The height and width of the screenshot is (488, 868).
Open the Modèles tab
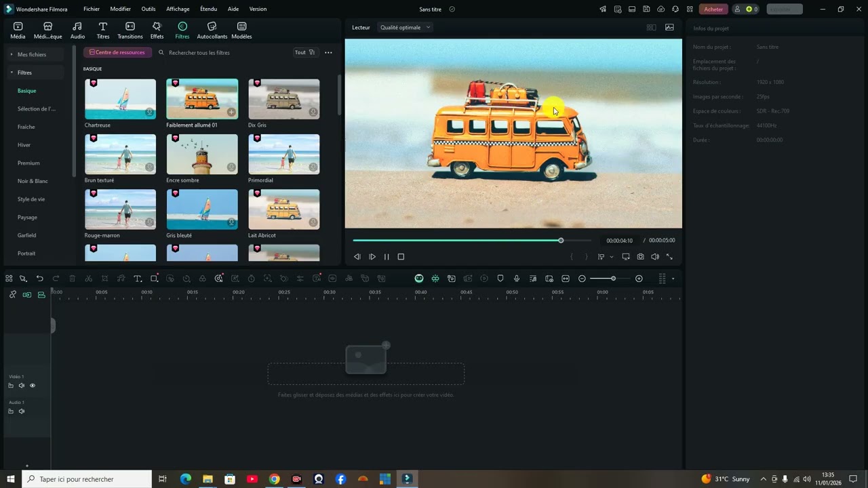241,30
